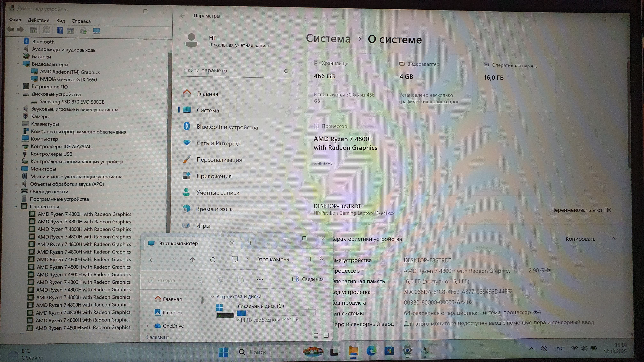The image size is (644, 362).
Task: Open the Вид menu in Device Manager
Action: click(x=61, y=21)
